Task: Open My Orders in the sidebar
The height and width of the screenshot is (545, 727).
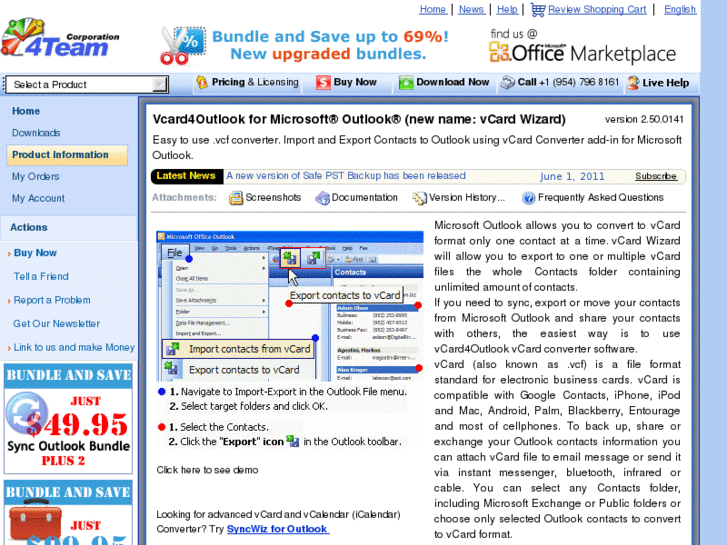Action: coord(36,176)
